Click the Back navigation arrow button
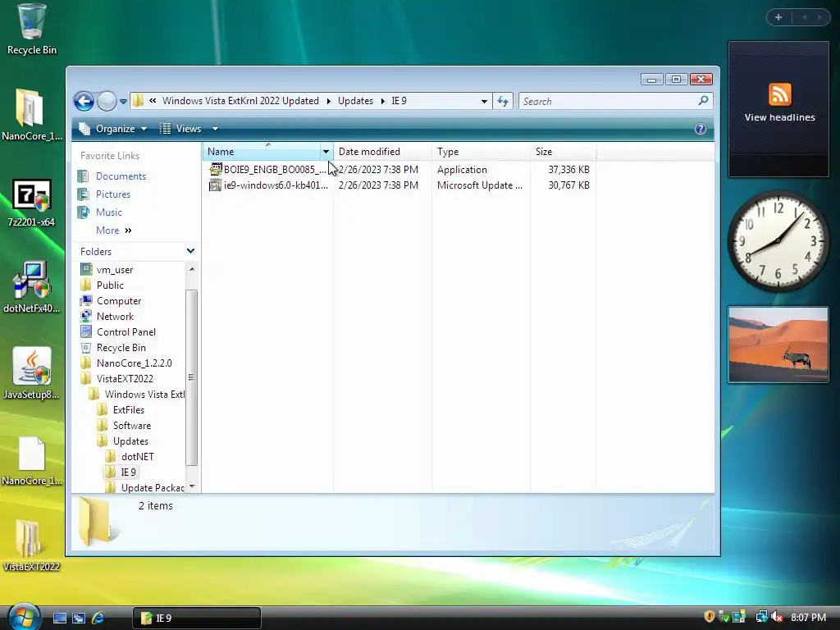Viewport: 840px width, 630px height. tap(84, 101)
